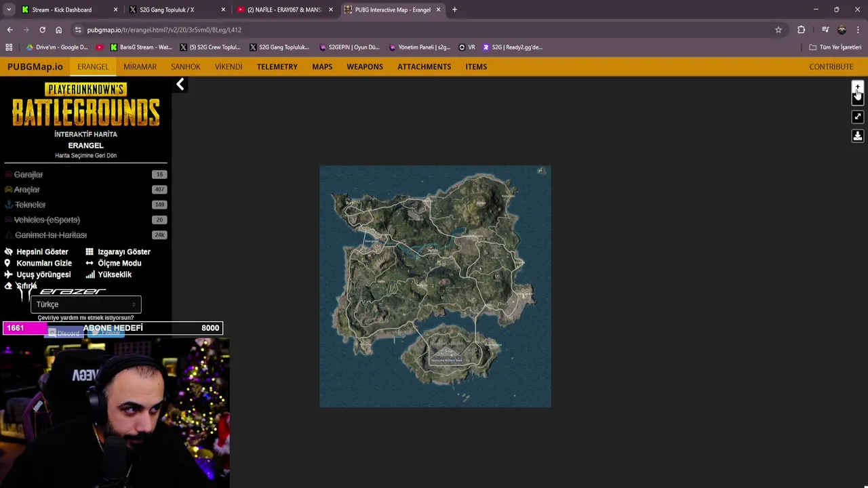Open Çeviriye yardım mı etmek istiyorsun link
The width and height of the screenshot is (868, 488).
[x=85, y=317]
